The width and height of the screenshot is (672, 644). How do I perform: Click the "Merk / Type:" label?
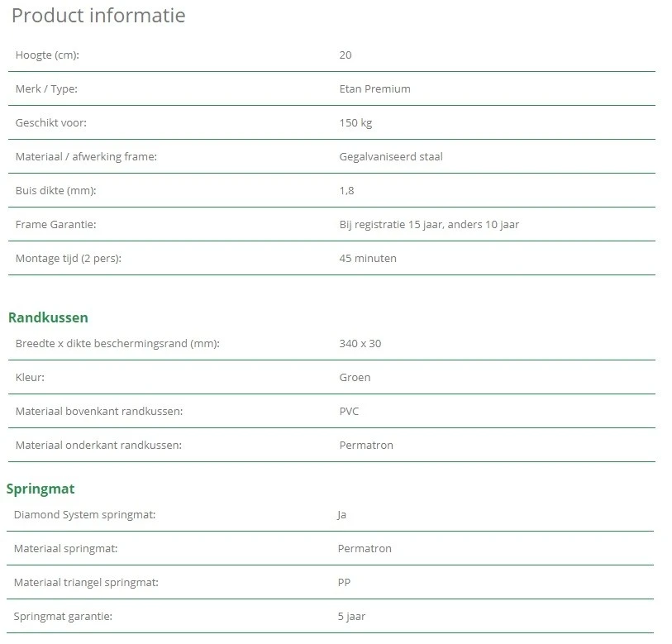(x=46, y=89)
